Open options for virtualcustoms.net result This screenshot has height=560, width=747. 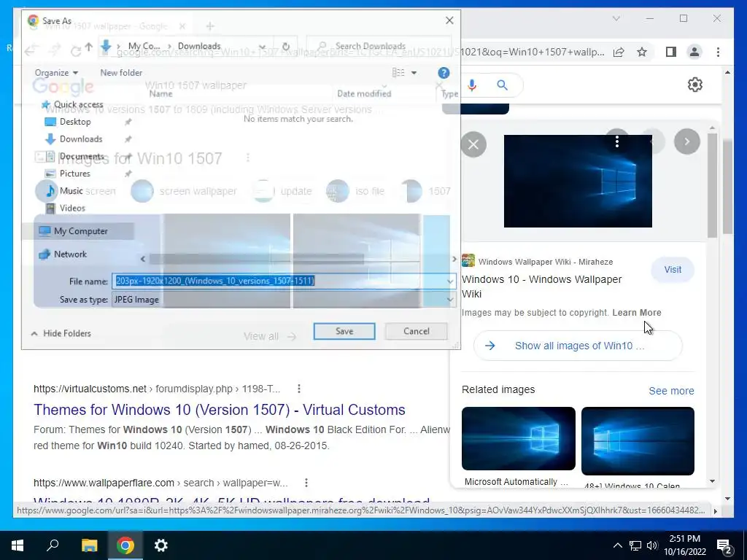(x=298, y=389)
